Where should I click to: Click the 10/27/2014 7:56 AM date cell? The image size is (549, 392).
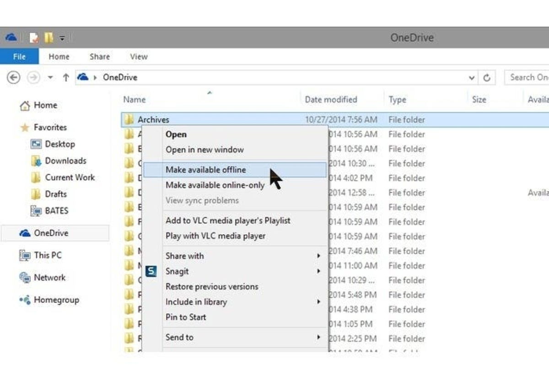pos(341,120)
